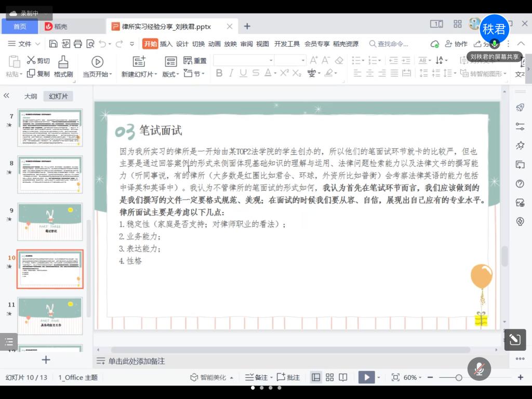Click the fit-to-window icon beside 60%
The width and height of the screenshot is (532, 399).
(395, 378)
